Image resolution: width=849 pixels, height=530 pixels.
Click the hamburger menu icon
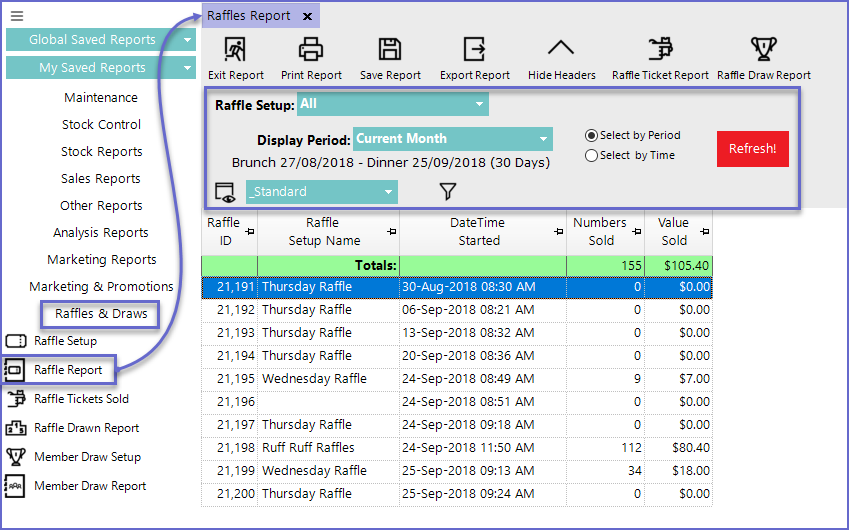17,16
